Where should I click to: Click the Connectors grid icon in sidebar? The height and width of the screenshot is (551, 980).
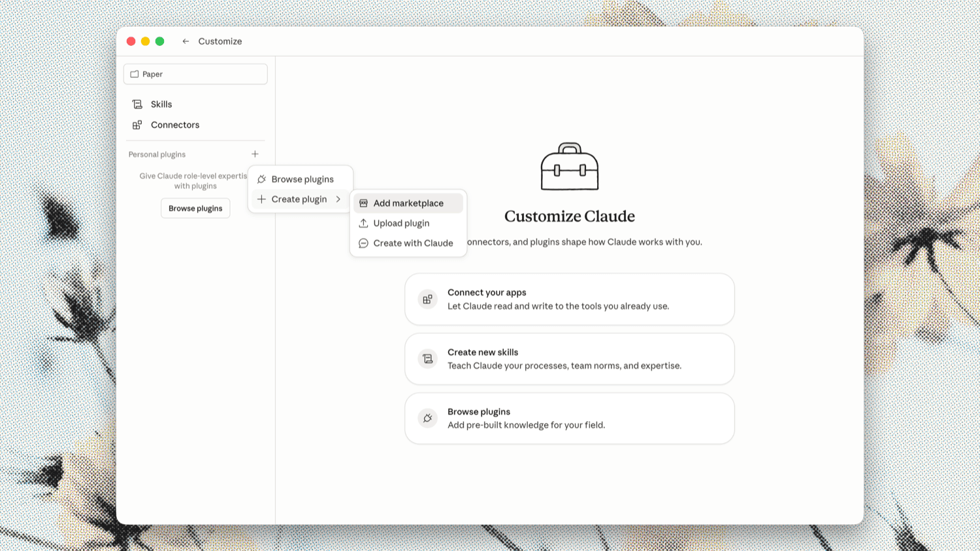pyautogui.click(x=137, y=125)
